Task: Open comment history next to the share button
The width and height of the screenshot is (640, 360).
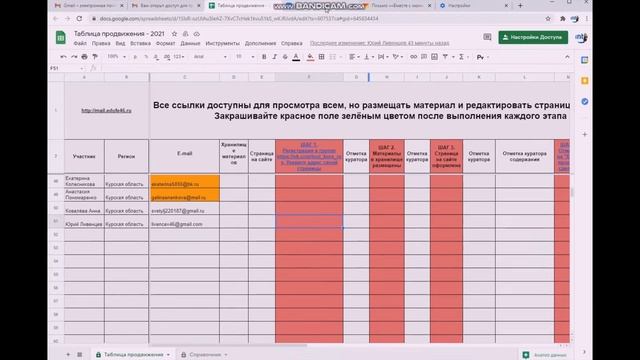Action: (487, 37)
